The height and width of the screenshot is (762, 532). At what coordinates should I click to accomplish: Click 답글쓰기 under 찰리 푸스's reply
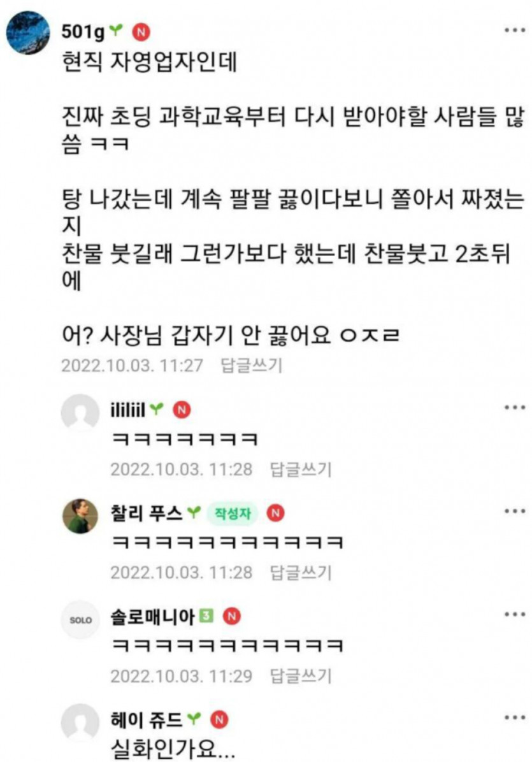(x=301, y=572)
